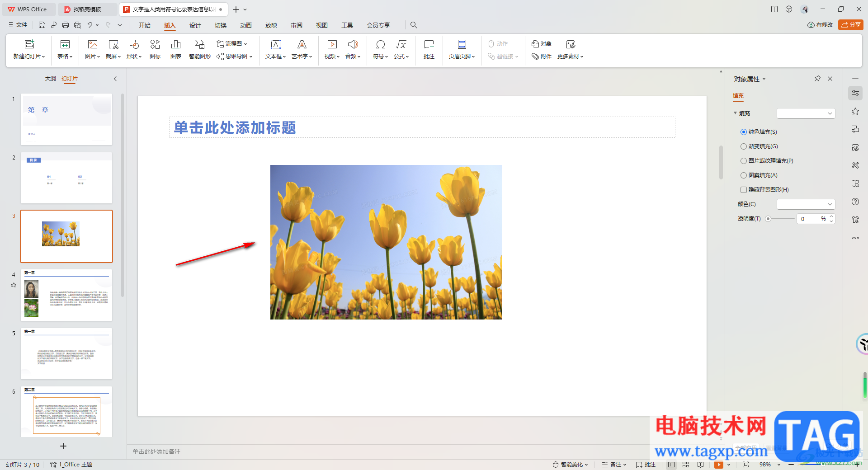Viewport: 868px width, 470px height.
Task: Click the title placeholder 单击此处添加标题
Action: pos(422,127)
